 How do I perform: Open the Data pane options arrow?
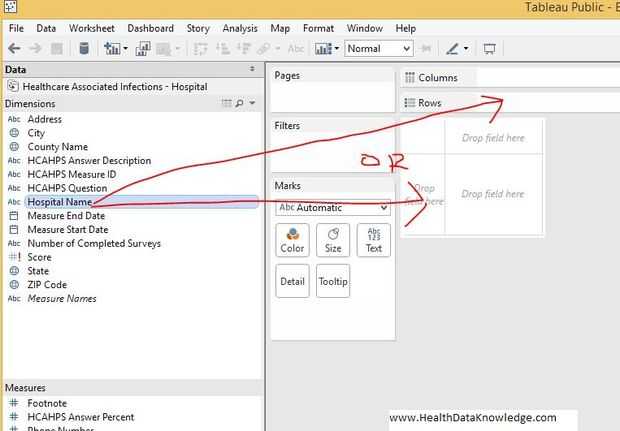(252, 69)
